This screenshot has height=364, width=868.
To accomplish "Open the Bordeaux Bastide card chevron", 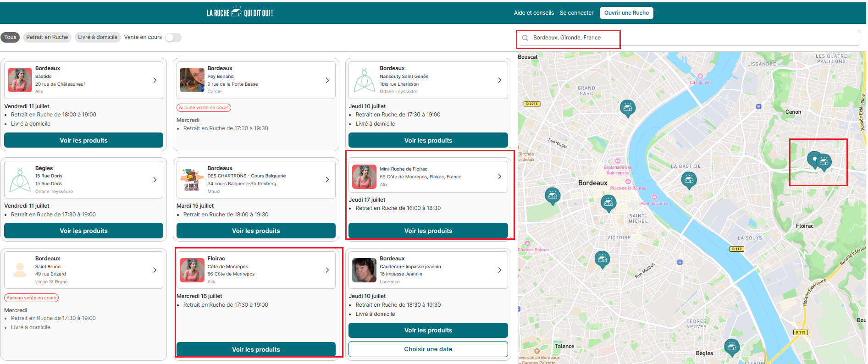I will pyautogui.click(x=155, y=80).
